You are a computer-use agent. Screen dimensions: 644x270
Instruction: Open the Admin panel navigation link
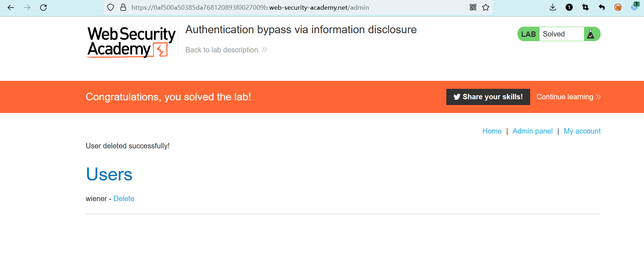[532, 131]
